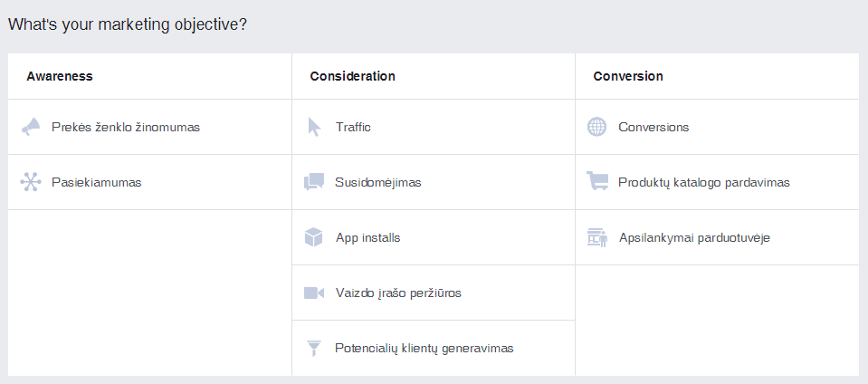The height and width of the screenshot is (384, 868).
Task: Choose Potencialių klientų generavimas text
Action: pos(424,348)
